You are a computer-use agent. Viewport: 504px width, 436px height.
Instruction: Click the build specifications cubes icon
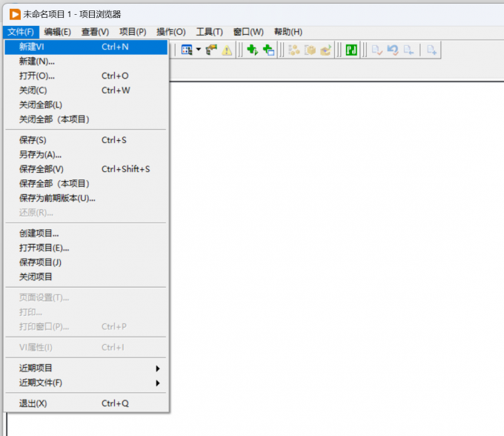point(294,50)
